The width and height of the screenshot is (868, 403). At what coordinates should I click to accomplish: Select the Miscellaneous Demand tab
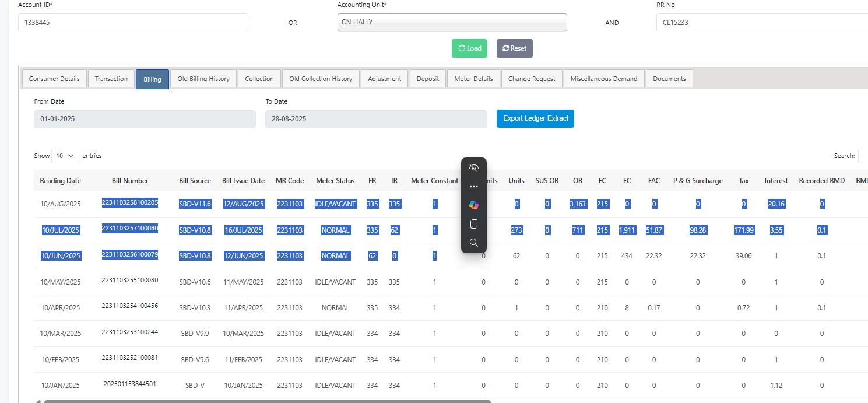pos(604,79)
